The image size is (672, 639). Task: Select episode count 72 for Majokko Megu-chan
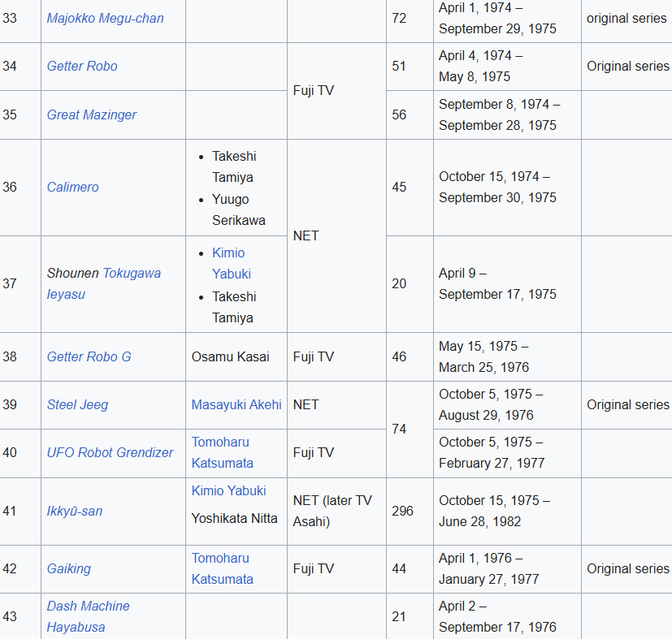click(x=399, y=19)
